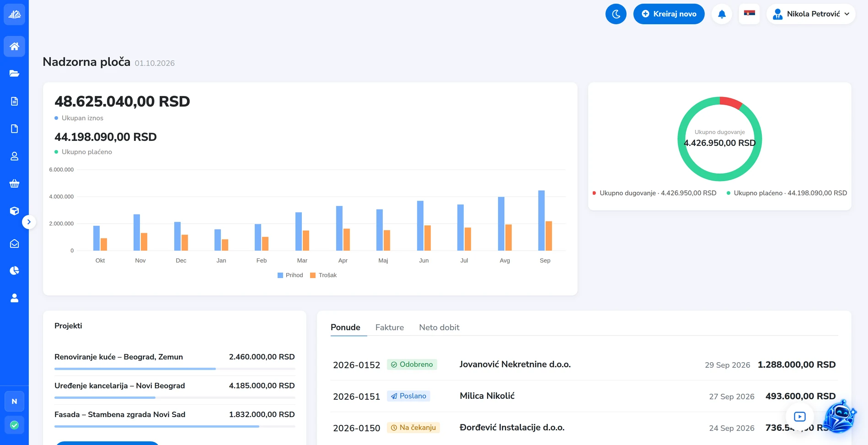Click the Sep blue Prihod bar
Image resolution: width=868 pixels, height=445 pixels.
(541, 220)
